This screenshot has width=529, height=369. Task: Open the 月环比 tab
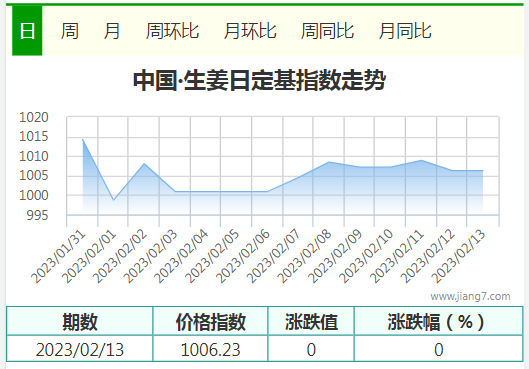[250, 31]
